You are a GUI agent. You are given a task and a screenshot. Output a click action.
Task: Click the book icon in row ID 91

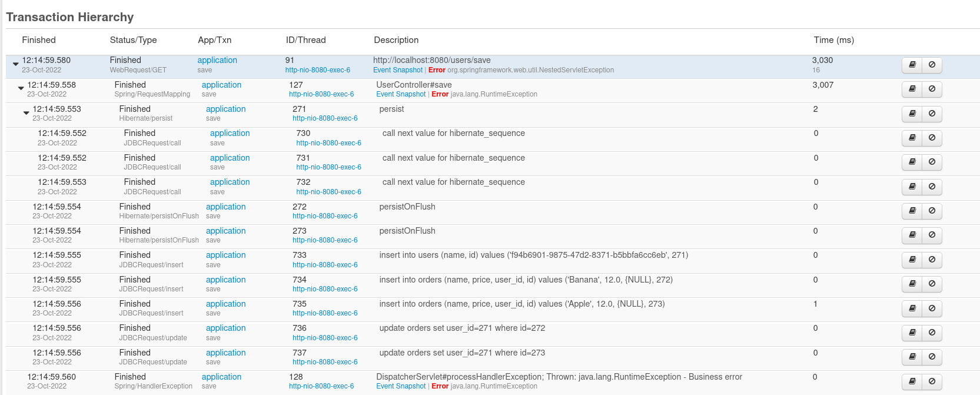tap(912, 65)
